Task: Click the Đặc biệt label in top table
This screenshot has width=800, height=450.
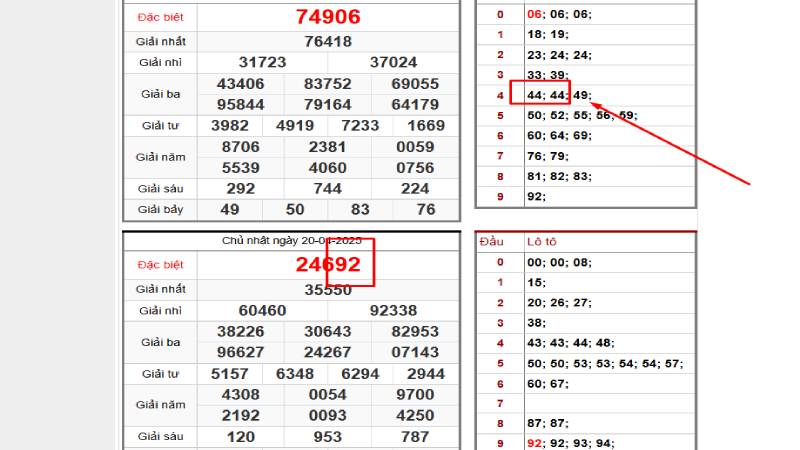Action: 160,17
